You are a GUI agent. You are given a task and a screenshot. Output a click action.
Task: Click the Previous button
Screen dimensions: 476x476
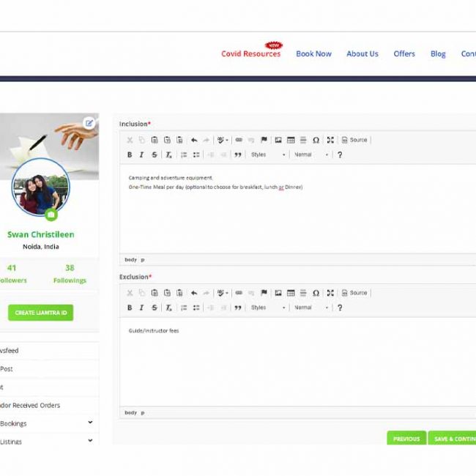click(x=406, y=439)
